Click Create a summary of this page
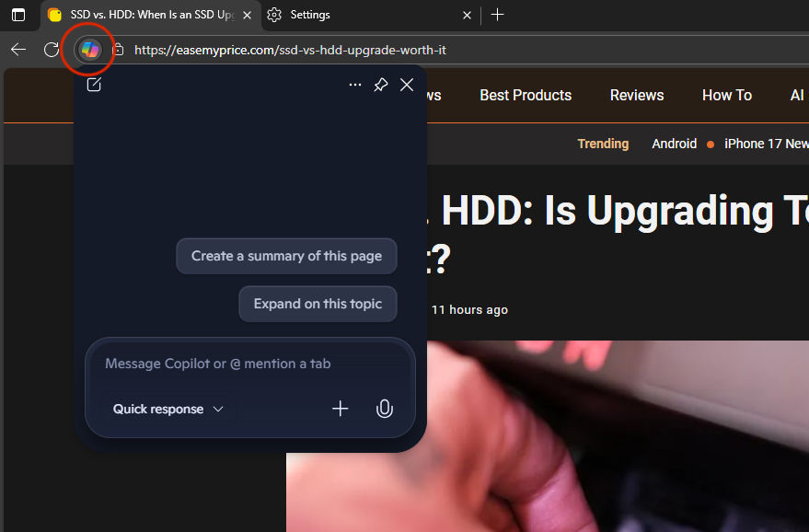This screenshot has width=809, height=532. pos(286,256)
